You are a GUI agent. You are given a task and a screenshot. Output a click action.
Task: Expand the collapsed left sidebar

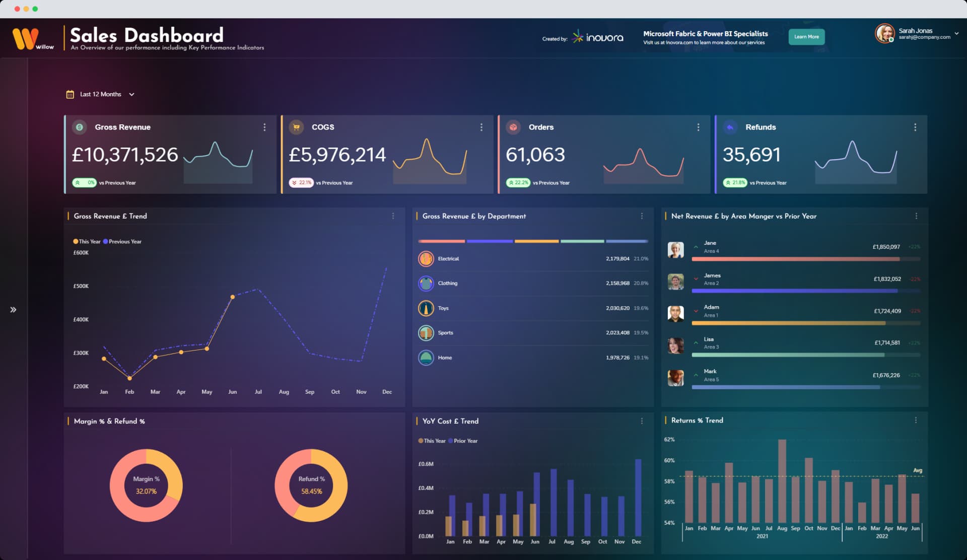[x=13, y=309]
